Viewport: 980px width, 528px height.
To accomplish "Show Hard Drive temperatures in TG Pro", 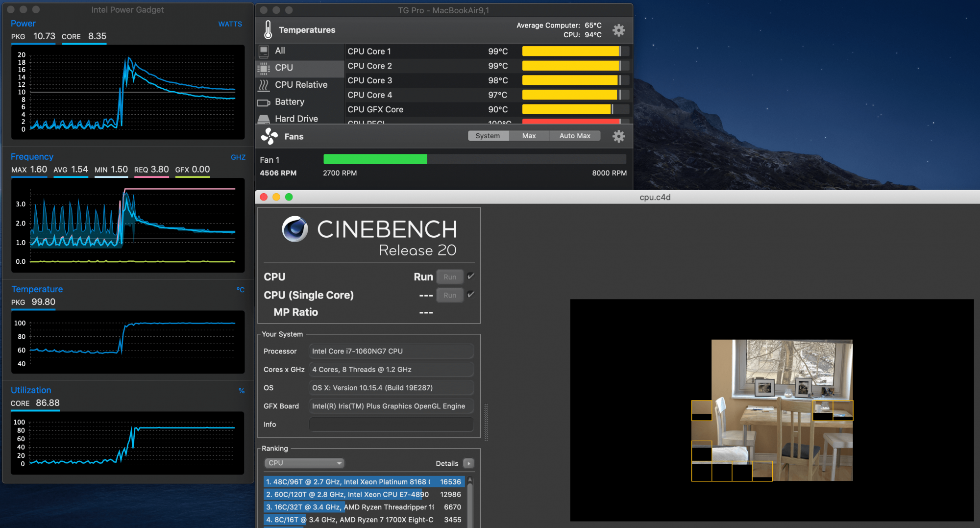I will coord(296,118).
